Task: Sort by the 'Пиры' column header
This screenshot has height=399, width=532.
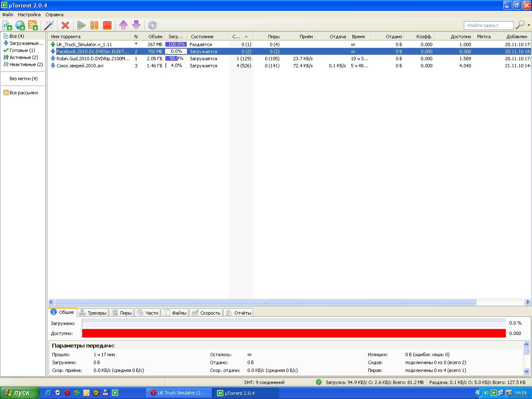Action: pos(268,37)
